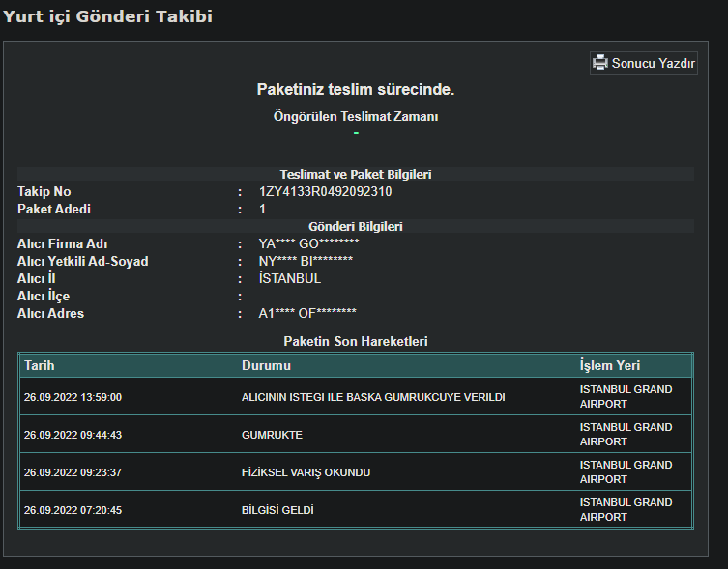Image resolution: width=728 pixels, height=569 pixels.
Task: Click ISTANBUL GRAND AIRPORT in the 13:59:00 row
Action: pyautogui.click(x=626, y=396)
